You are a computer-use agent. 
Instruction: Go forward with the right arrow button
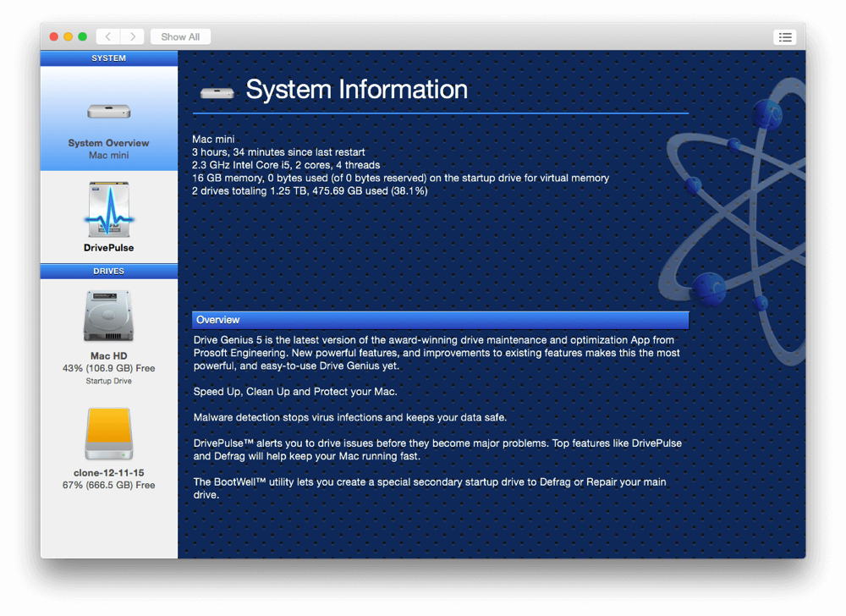pyautogui.click(x=132, y=36)
